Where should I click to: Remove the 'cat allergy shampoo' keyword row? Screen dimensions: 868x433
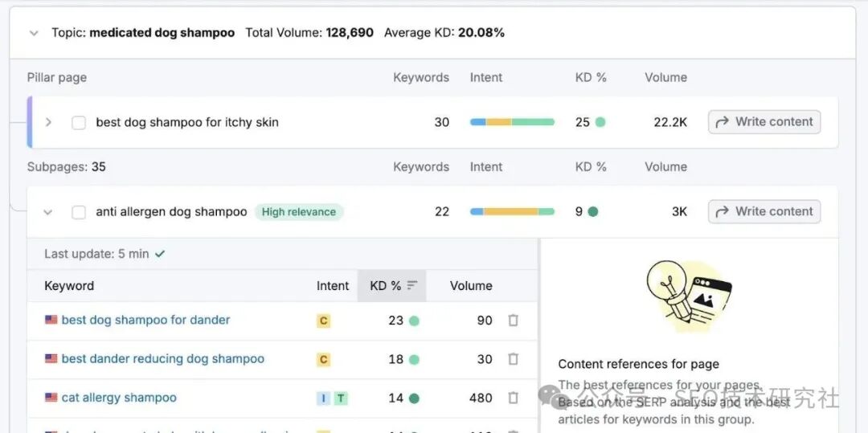coord(513,398)
